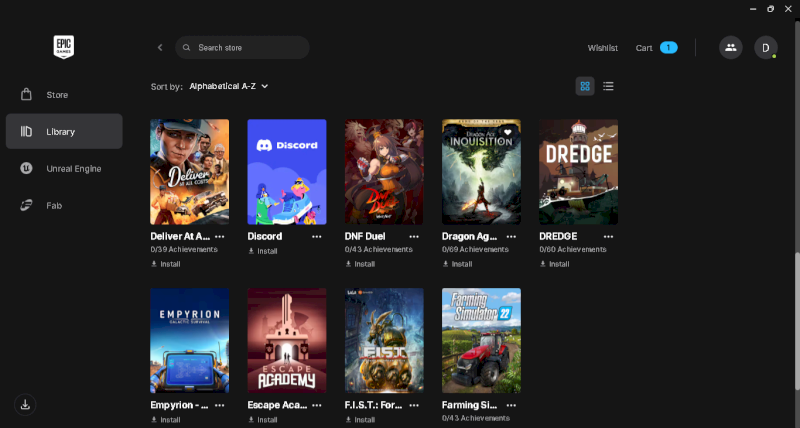Install DREDGE

point(555,264)
